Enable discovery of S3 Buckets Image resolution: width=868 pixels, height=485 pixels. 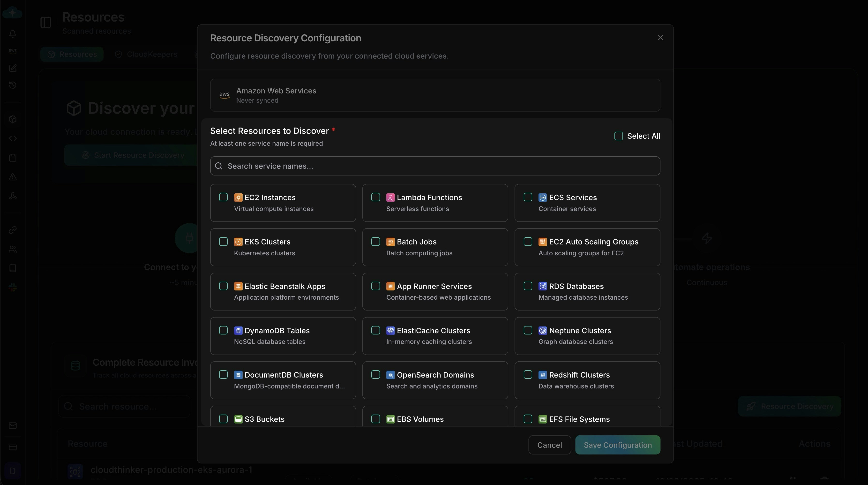(x=223, y=419)
